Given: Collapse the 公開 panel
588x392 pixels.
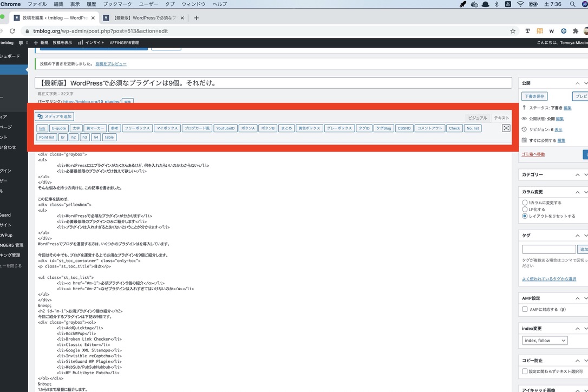Looking at the screenshot, I should coord(578,83).
